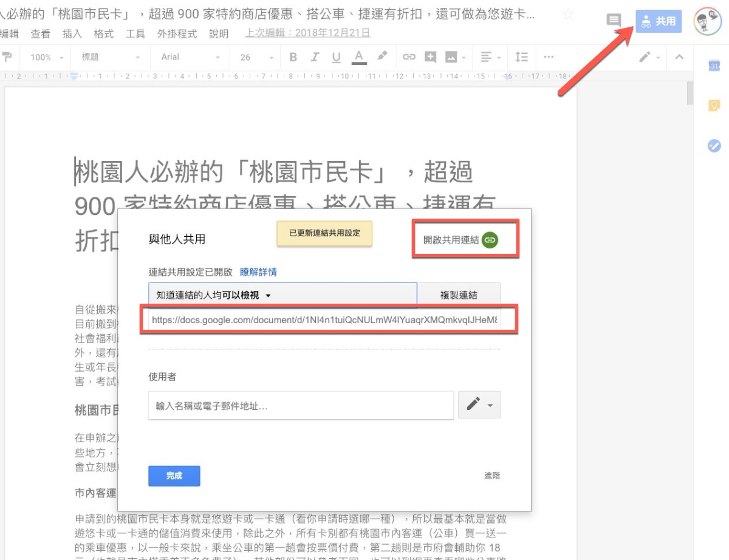Expand the alignment dropdown arrow
This screenshot has height=560, width=729.
click(499, 58)
